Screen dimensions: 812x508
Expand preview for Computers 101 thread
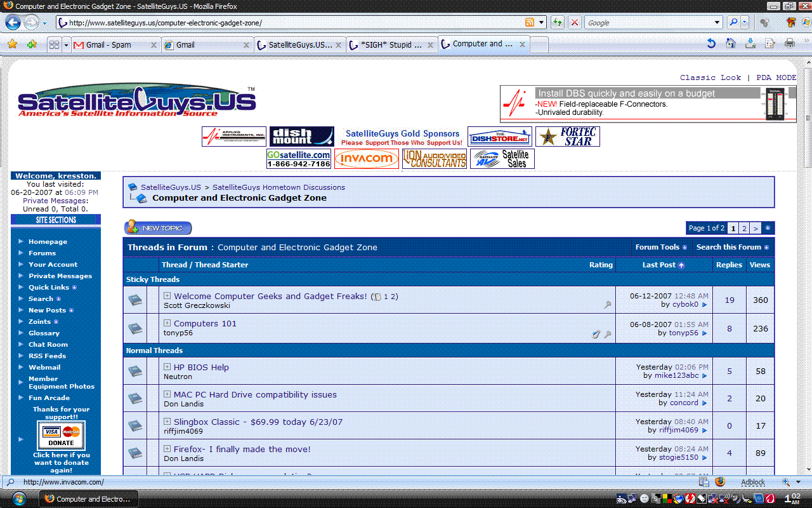167,323
